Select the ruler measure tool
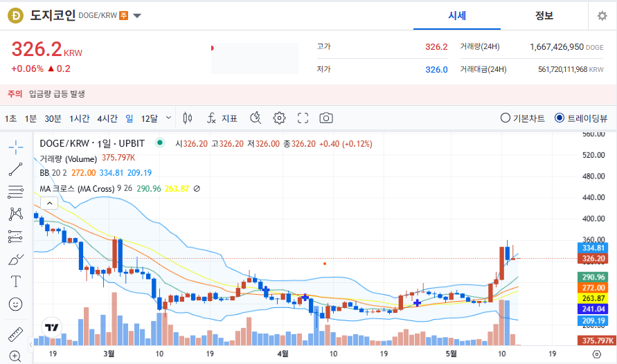This screenshot has width=617, height=364. point(16,334)
